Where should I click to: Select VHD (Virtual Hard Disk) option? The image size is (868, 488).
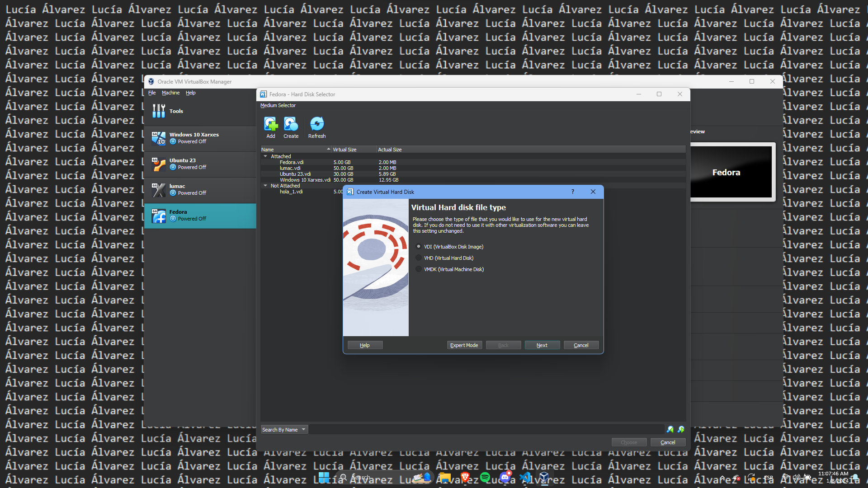pos(419,258)
